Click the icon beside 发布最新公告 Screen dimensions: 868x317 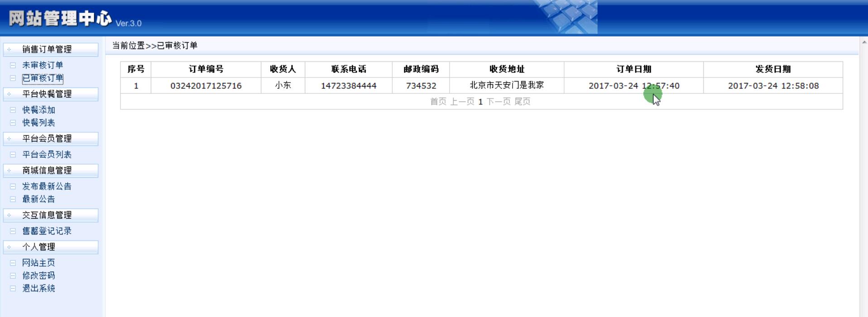[13, 186]
